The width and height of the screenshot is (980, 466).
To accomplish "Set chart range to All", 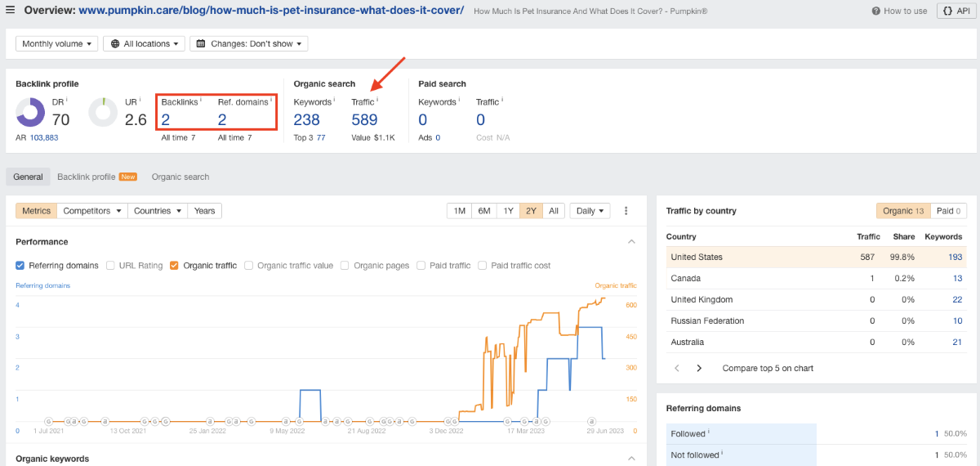I will click(x=554, y=211).
